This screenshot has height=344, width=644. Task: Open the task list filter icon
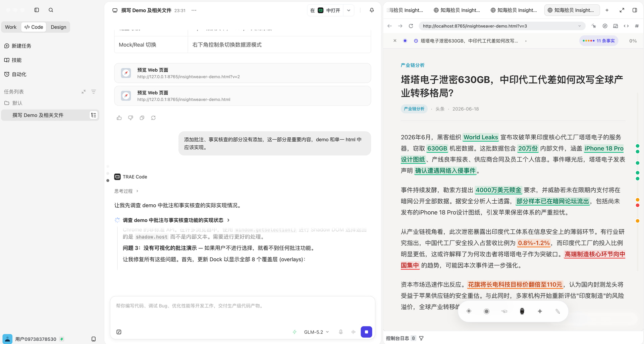pyautogui.click(x=94, y=92)
